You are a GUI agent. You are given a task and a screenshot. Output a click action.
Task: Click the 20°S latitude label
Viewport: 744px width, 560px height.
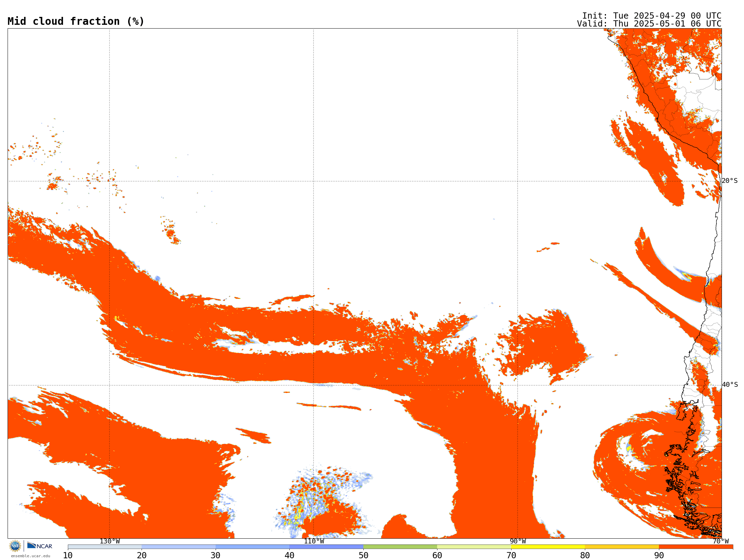(x=730, y=181)
